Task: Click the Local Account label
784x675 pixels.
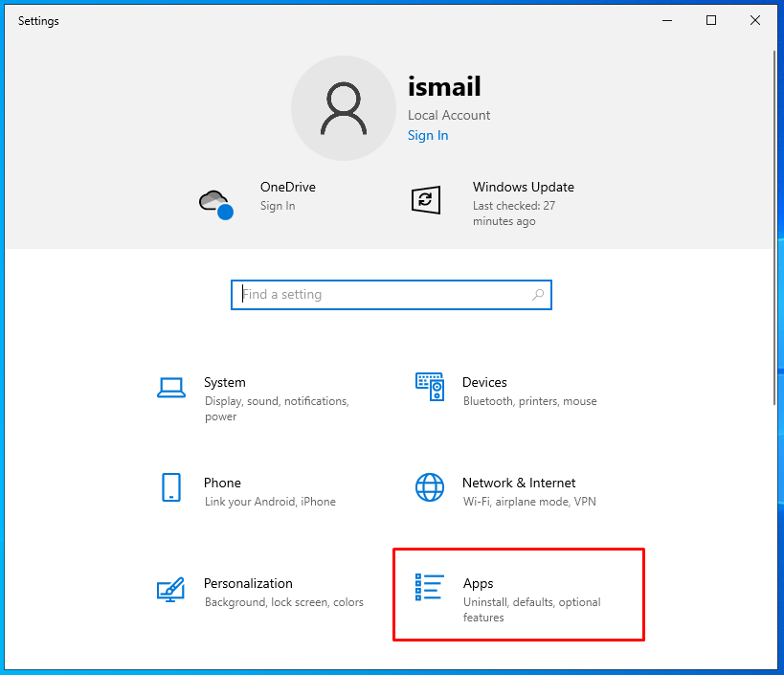Action: point(449,115)
